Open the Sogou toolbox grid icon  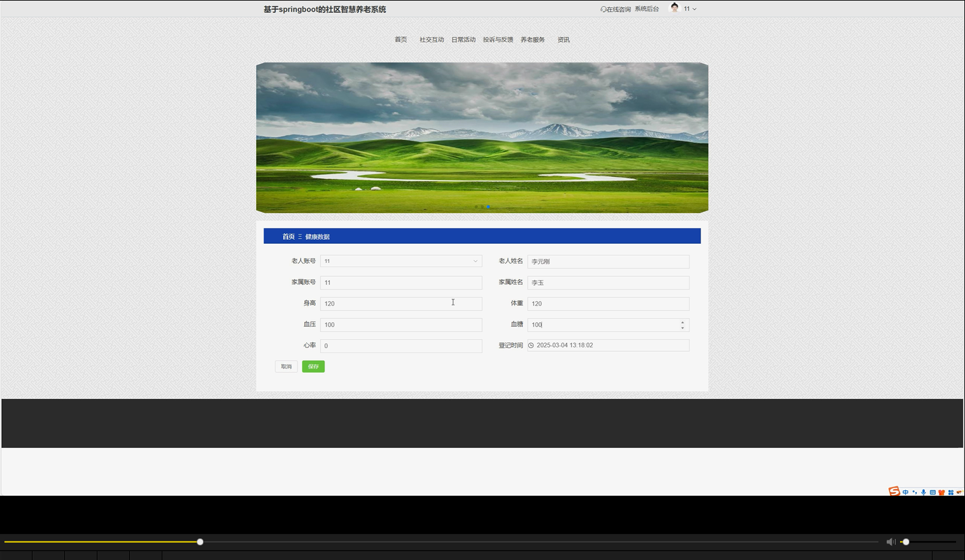[x=950, y=492]
